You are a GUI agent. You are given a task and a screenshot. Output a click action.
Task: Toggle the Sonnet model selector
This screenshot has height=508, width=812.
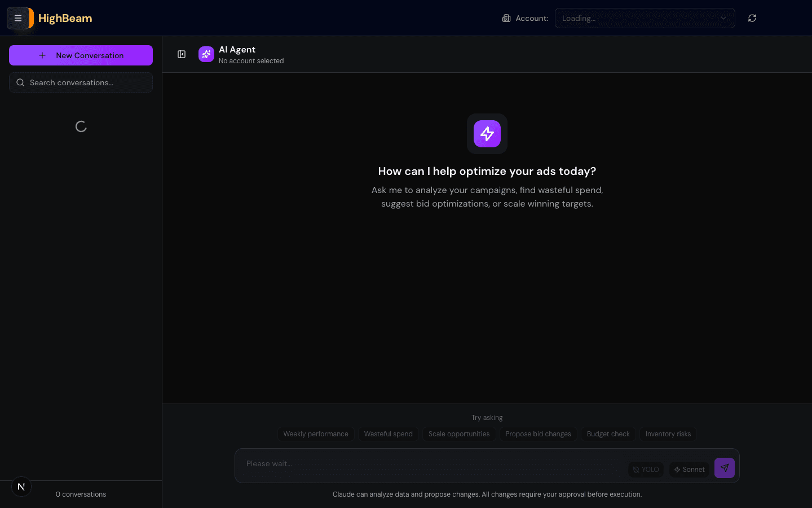(689, 469)
